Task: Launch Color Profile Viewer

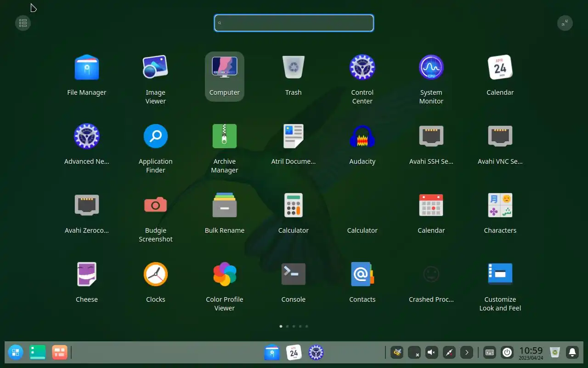Action: pyautogui.click(x=225, y=275)
